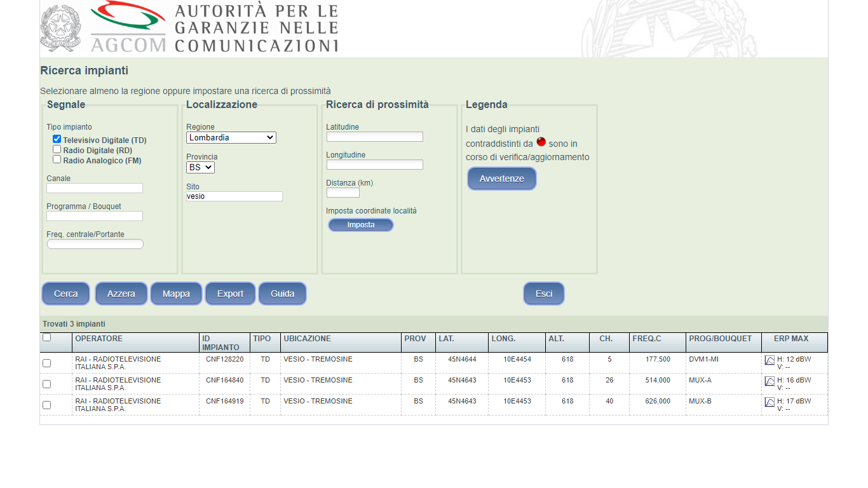
Task: Enable Radio Digitale (RD) checkbox
Action: 57,149
